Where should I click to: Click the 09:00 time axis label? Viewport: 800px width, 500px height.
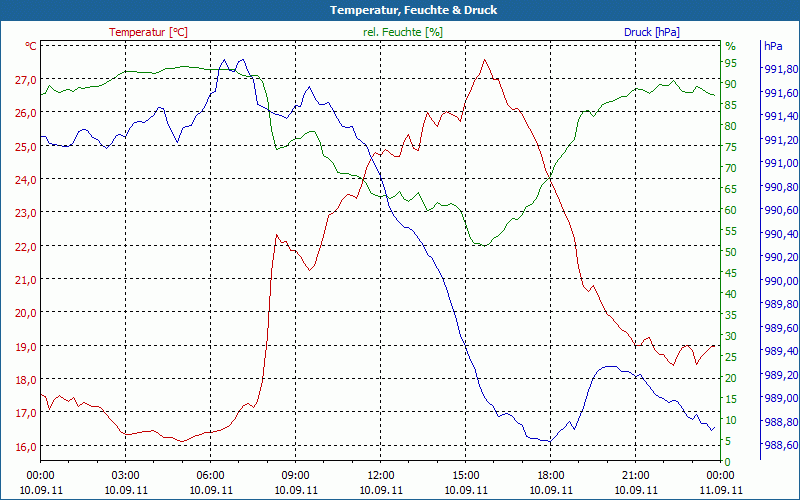(x=296, y=476)
